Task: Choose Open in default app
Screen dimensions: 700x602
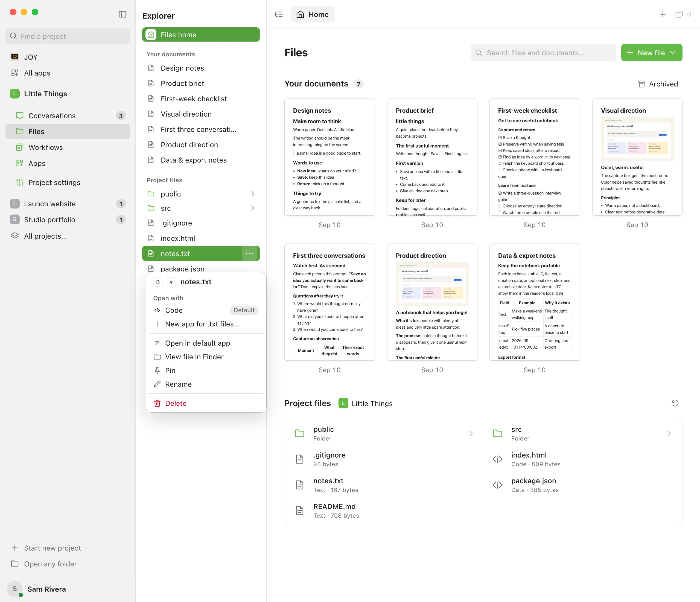Action: point(206,343)
